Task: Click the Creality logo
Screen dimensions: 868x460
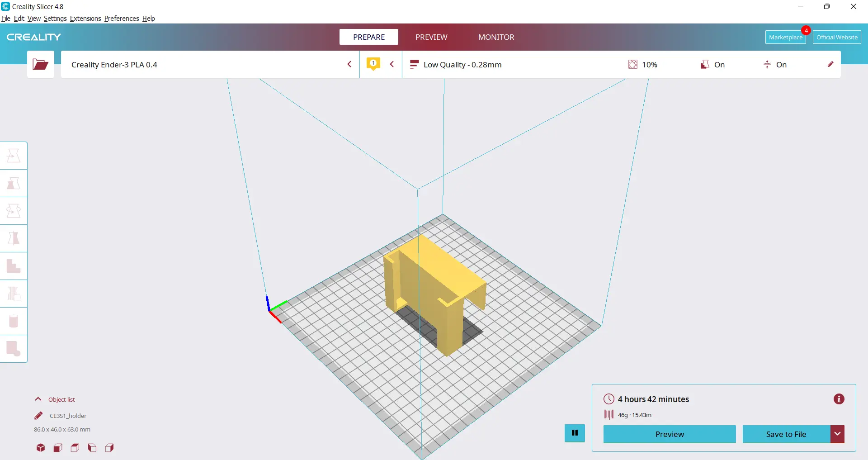Action: coord(34,37)
